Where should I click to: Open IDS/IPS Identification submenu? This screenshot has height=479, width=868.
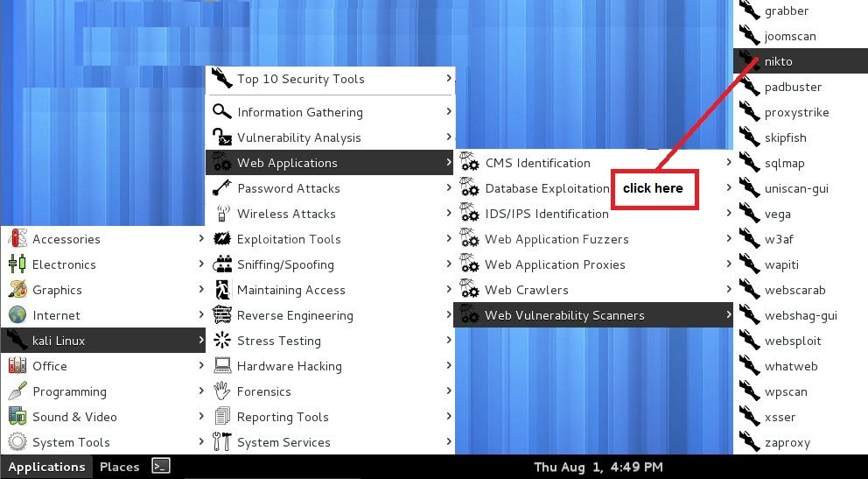point(593,213)
